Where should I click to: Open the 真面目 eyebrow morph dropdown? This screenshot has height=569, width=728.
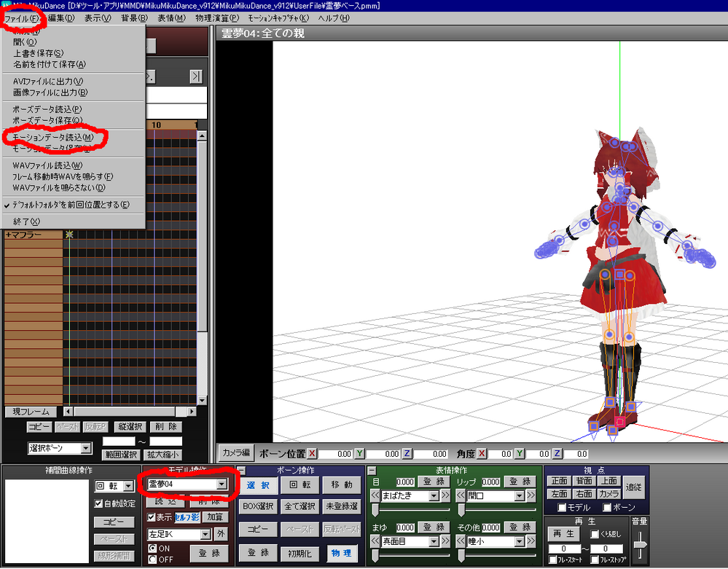click(434, 541)
